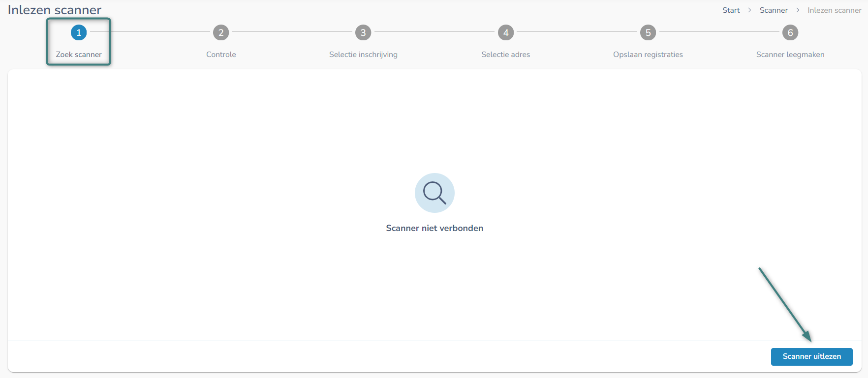The image size is (868, 378).
Task: Click the 'Scanner uitlezen' button
Action: [811, 356]
